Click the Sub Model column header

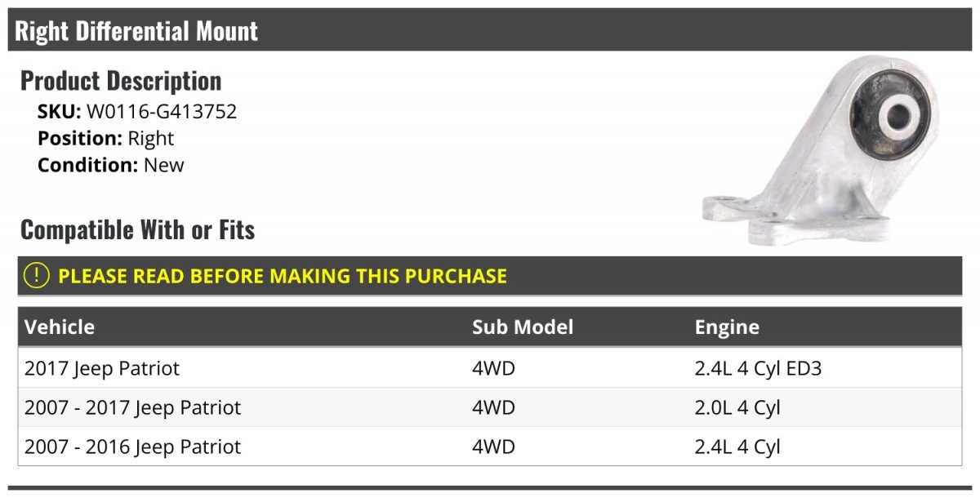tap(523, 327)
